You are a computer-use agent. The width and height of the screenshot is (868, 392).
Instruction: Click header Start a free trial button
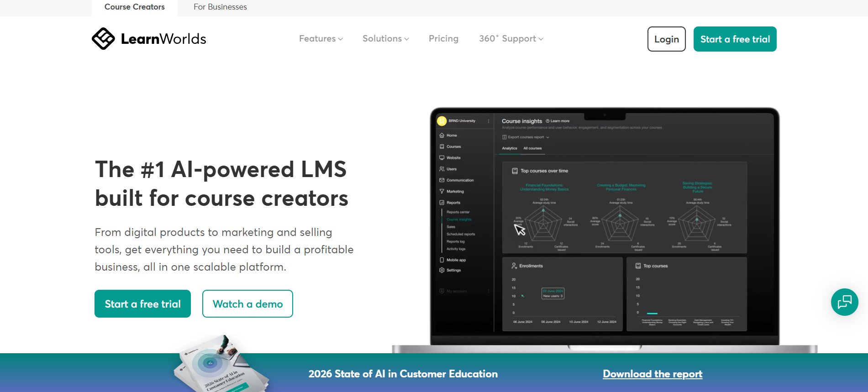coord(735,39)
